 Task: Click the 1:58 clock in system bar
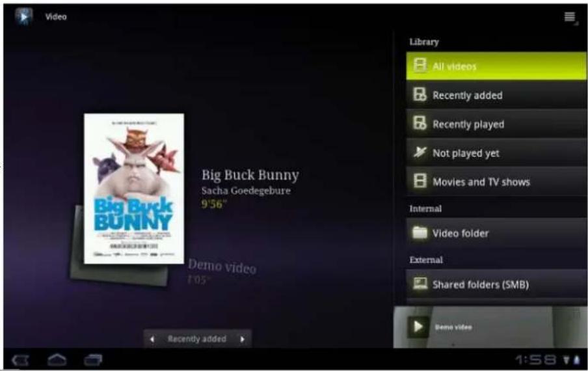click(536, 360)
